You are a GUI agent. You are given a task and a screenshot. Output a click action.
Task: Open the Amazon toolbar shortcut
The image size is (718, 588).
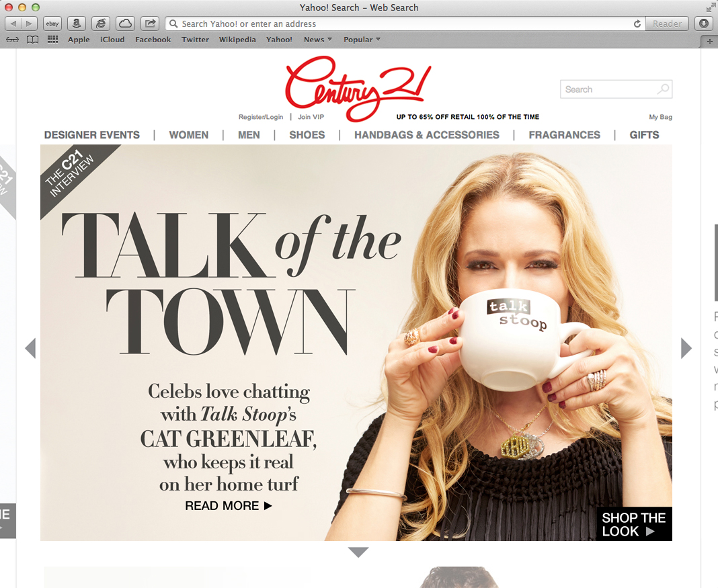click(77, 24)
